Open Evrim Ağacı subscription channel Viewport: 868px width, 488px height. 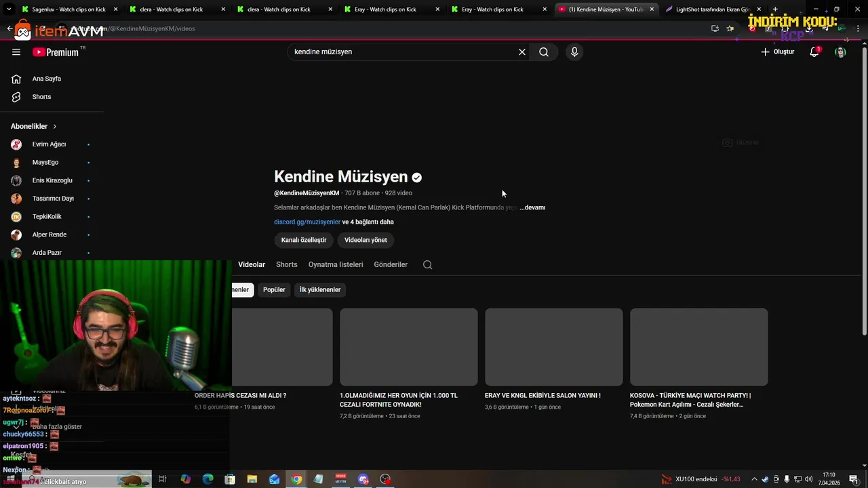click(49, 144)
